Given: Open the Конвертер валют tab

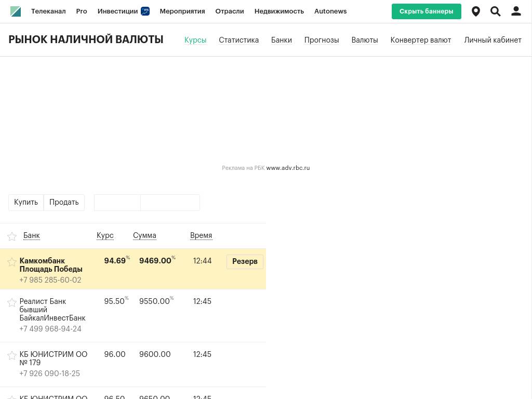Looking at the screenshot, I should [420, 40].
